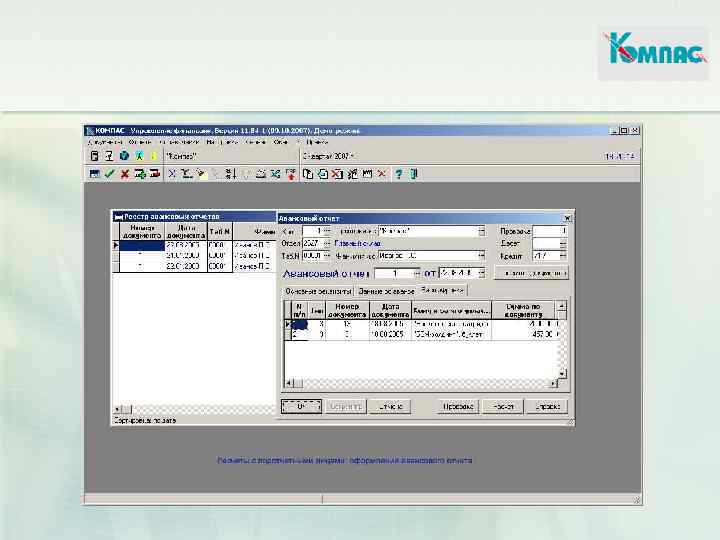
Task: Open the Пример menu item
Action: (x=317, y=142)
